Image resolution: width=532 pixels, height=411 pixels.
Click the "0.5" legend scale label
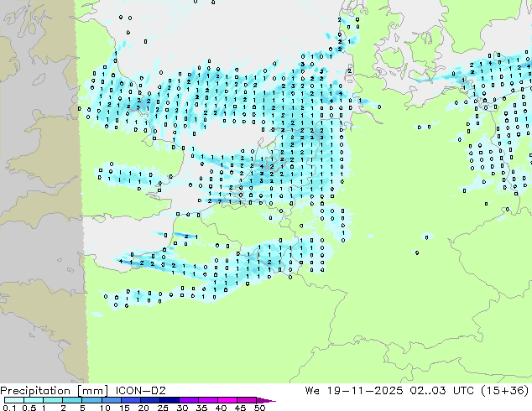pyautogui.click(x=29, y=408)
